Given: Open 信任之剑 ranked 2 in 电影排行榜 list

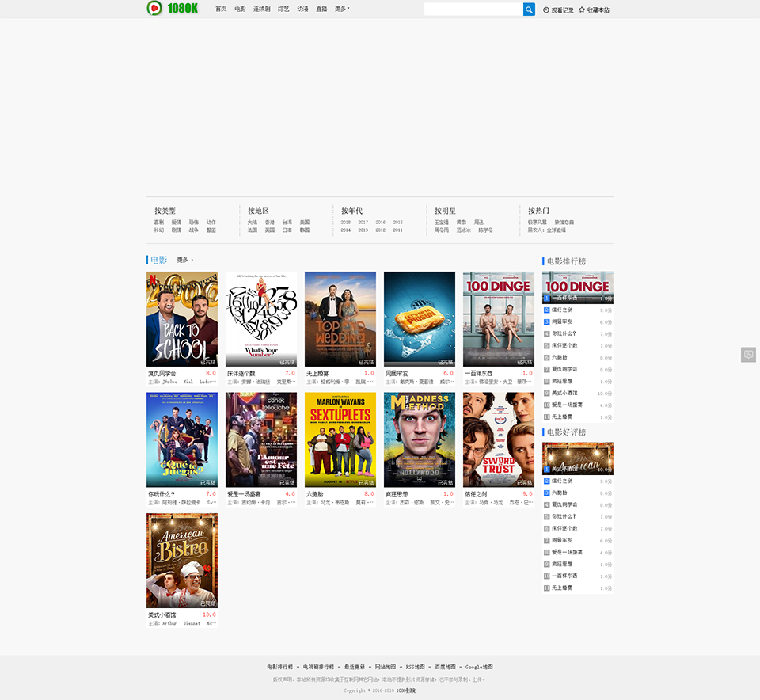Looking at the screenshot, I should (562, 310).
